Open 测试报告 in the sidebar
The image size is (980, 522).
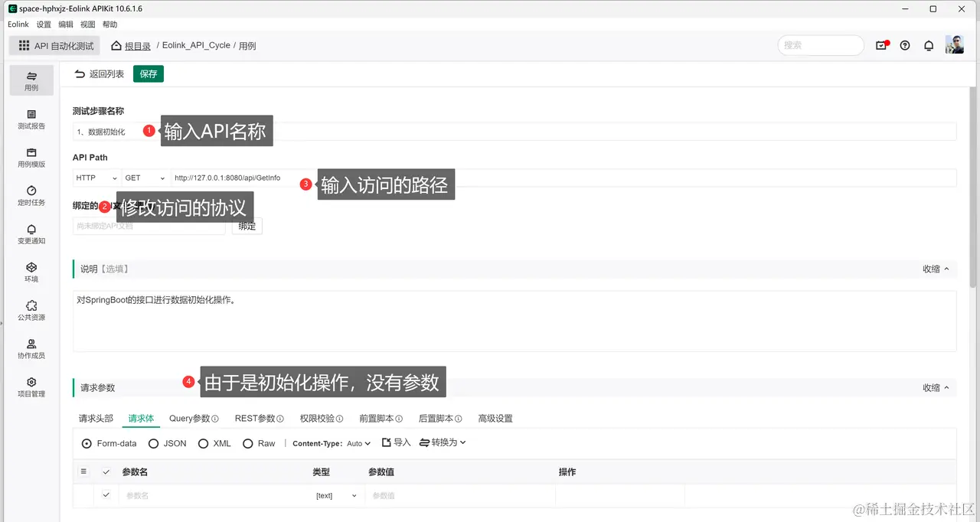click(31, 119)
